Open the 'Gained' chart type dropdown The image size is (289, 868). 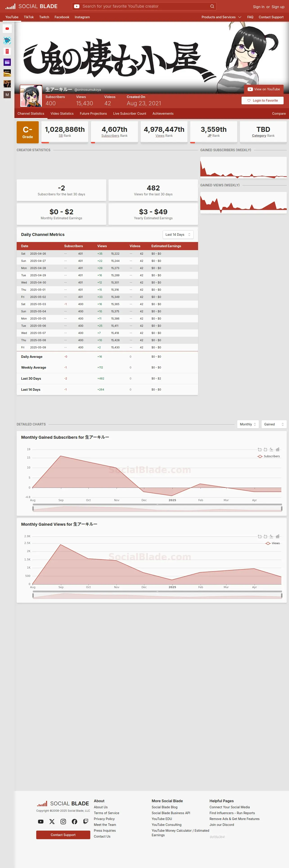pyautogui.click(x=274, y=424)
